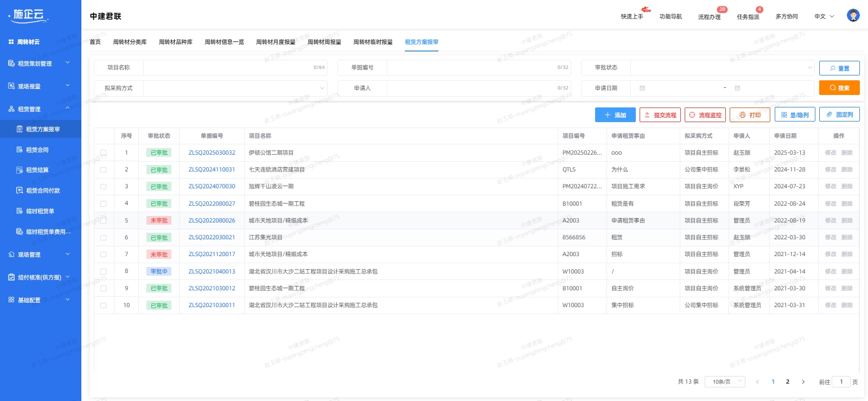The height and width of the screenshot is (401, 868).
Task: Collapse the 租赁管理 menu chevron
Action: (68, 109)
